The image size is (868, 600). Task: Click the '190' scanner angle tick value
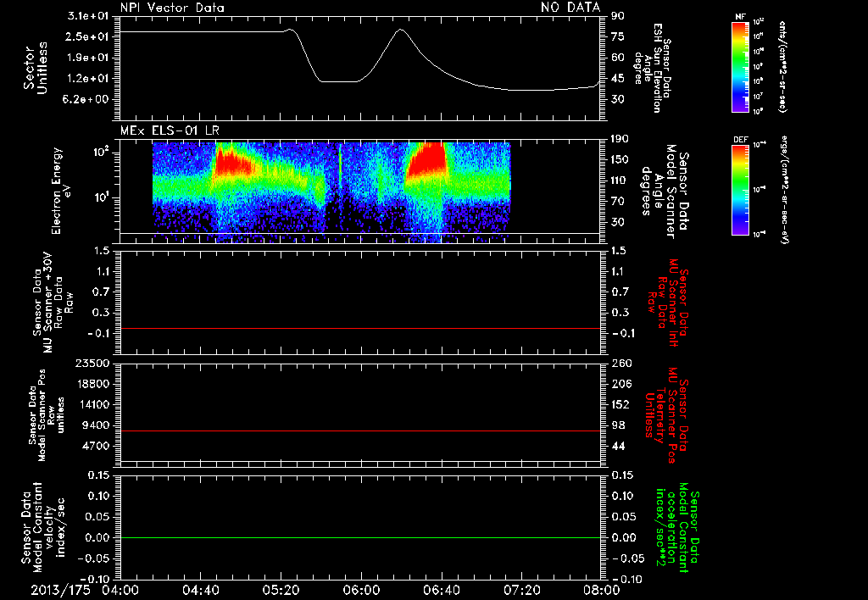620,139
